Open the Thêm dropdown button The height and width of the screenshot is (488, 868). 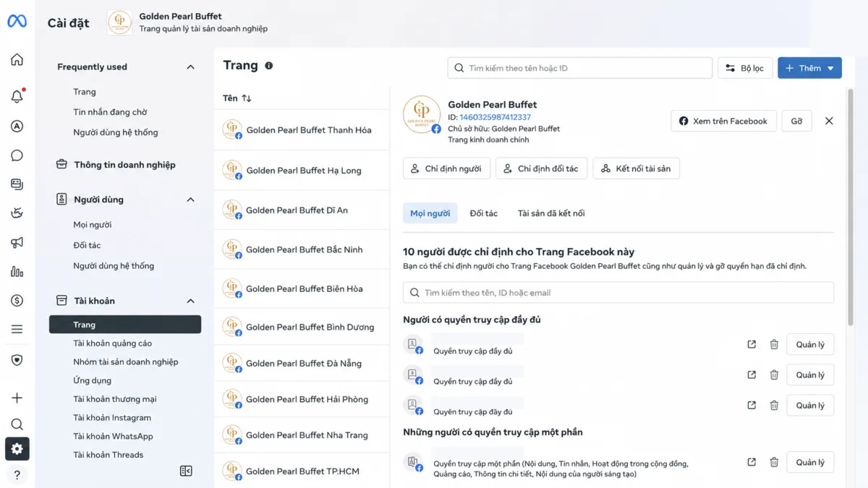tap(809, 68)
